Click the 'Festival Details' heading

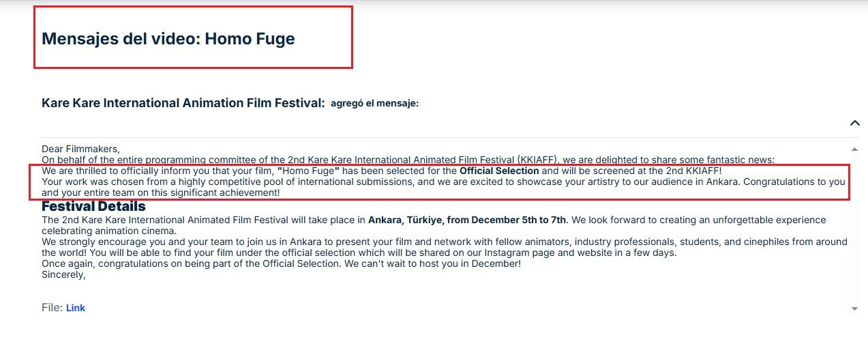coord(93,206)
